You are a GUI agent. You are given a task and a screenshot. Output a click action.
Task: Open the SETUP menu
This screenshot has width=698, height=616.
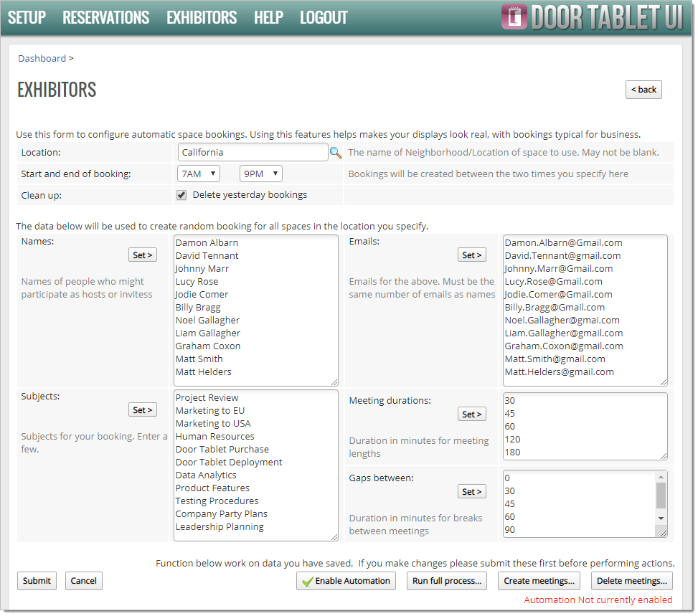tap(27, 18)
